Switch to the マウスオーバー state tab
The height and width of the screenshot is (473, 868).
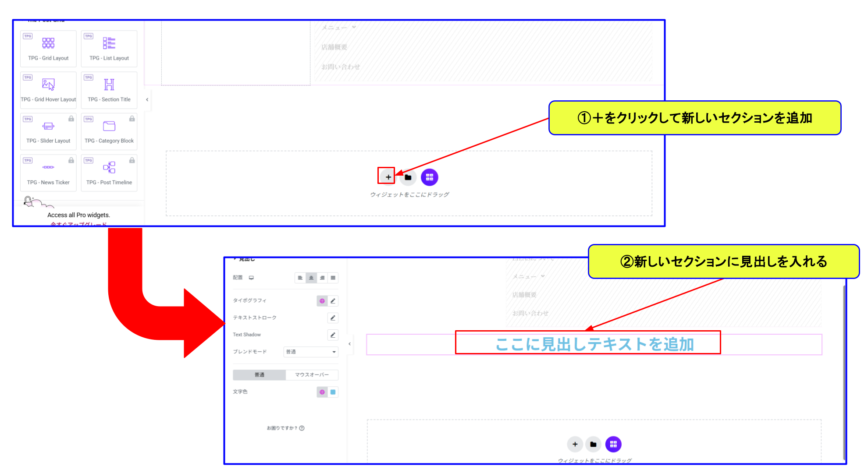(312, 375)
